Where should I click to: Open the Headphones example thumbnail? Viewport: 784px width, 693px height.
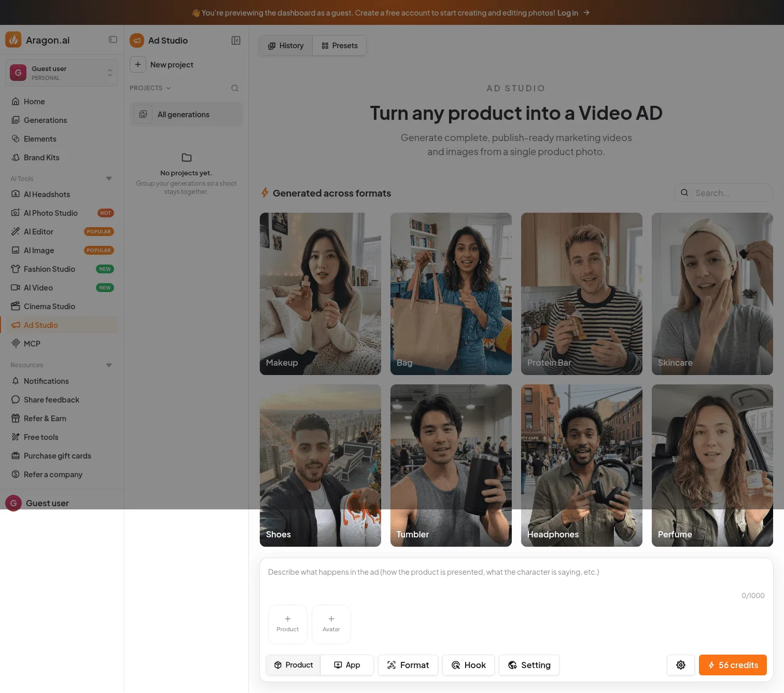point(582,466)
